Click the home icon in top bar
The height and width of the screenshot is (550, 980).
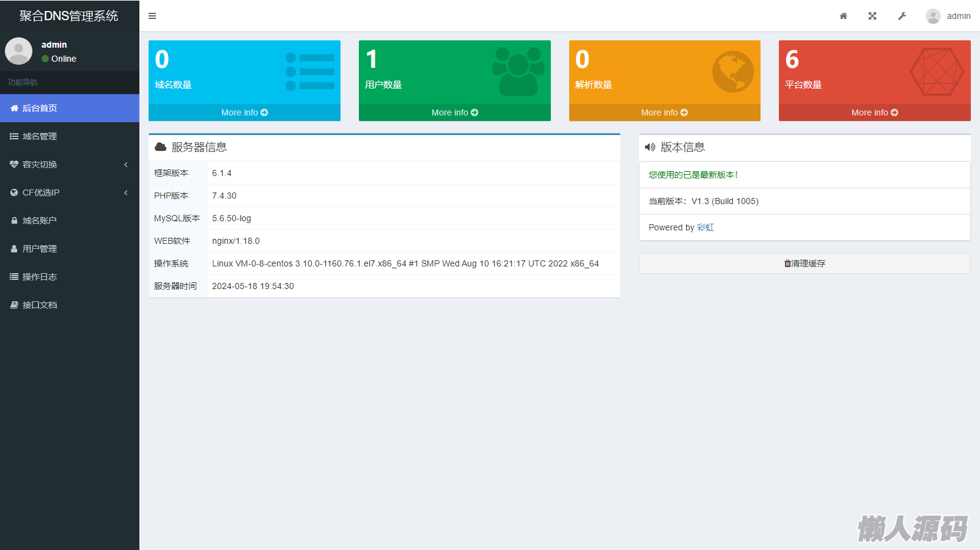click(843, 16)
